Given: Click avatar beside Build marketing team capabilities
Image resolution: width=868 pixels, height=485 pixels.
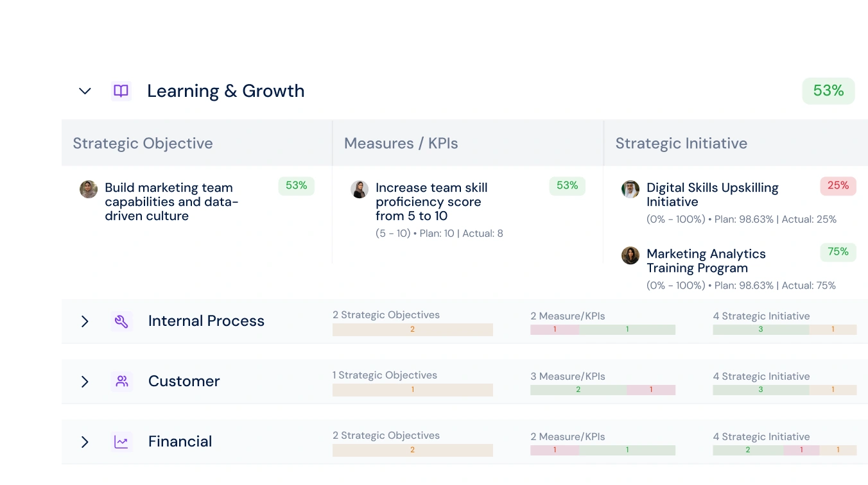Looking at the screenshot, I should [89, 189].
